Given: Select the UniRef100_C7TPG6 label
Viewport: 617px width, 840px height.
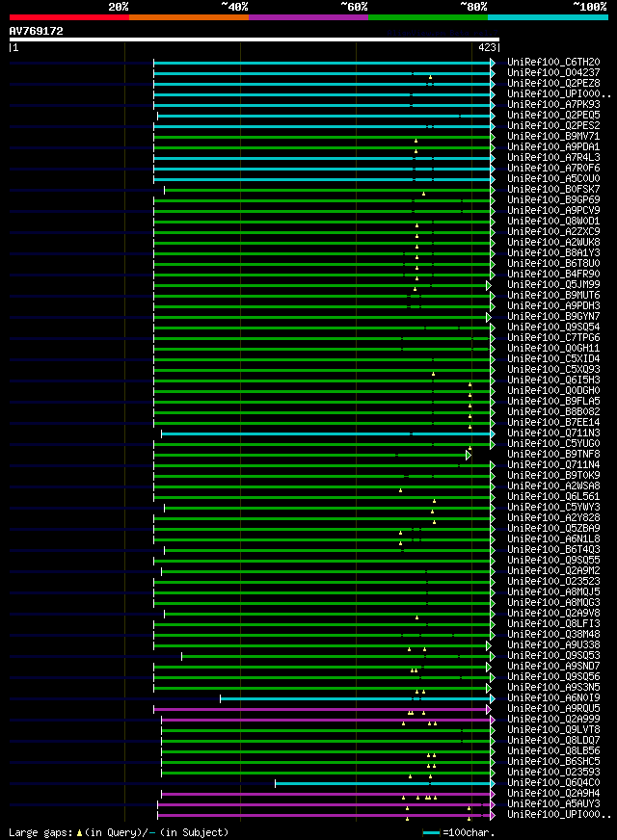Looking at the screenshot, I should click(x=553, y=337).
